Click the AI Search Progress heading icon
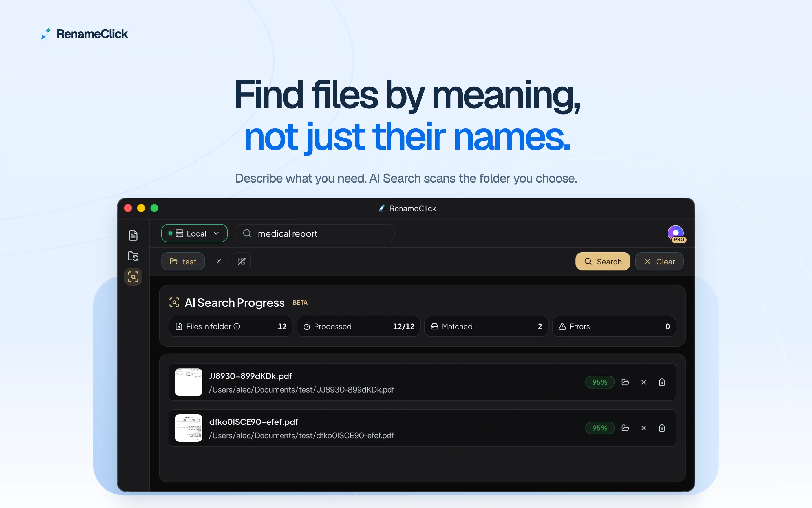 [x=174, y=302]
